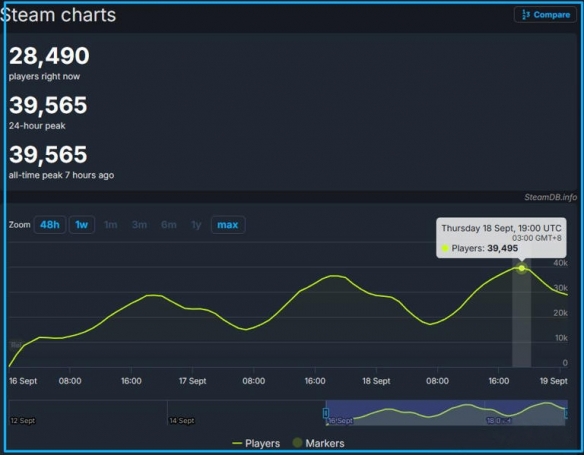Click the 14 Sept area in navigator
The image size is (584, 455).
click(x=182, y=421)
